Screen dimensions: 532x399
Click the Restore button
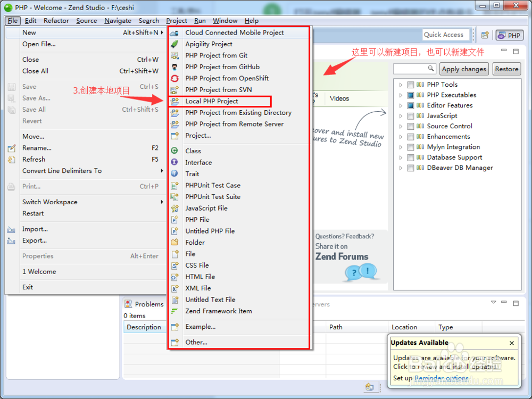[506, 69]
